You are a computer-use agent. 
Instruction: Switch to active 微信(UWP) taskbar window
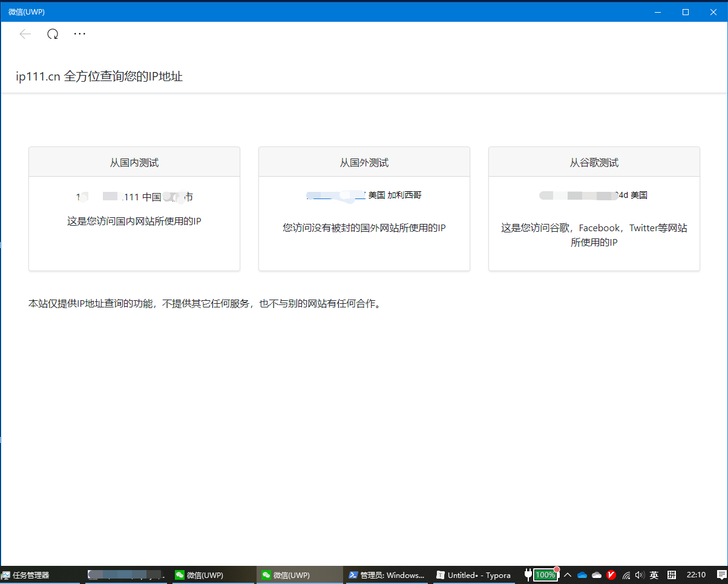pyautogui.click(x=300, y=575)
